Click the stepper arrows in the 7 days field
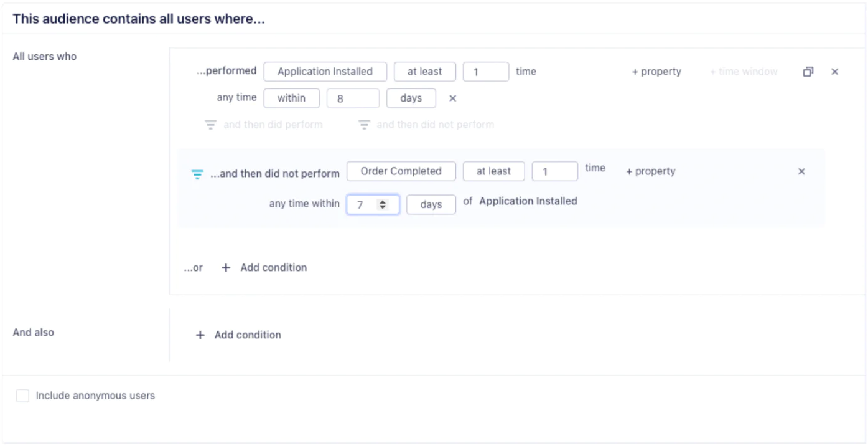 click(383, 204)
